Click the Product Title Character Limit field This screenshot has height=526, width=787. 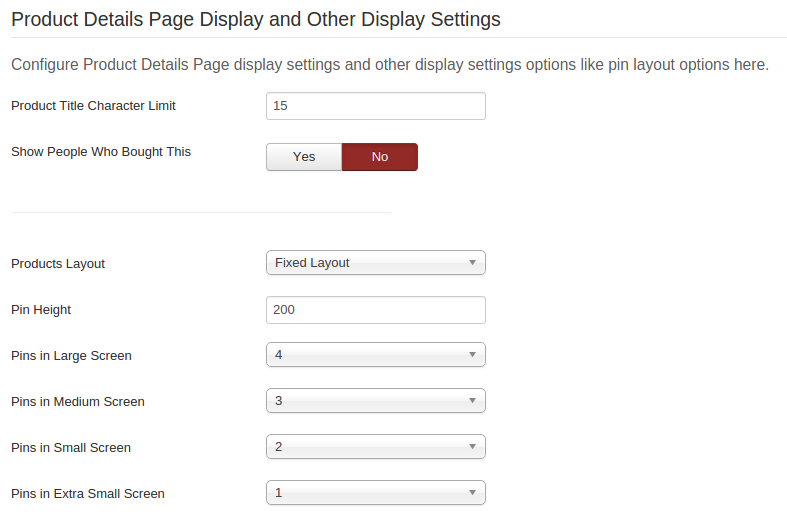[375, 106]
